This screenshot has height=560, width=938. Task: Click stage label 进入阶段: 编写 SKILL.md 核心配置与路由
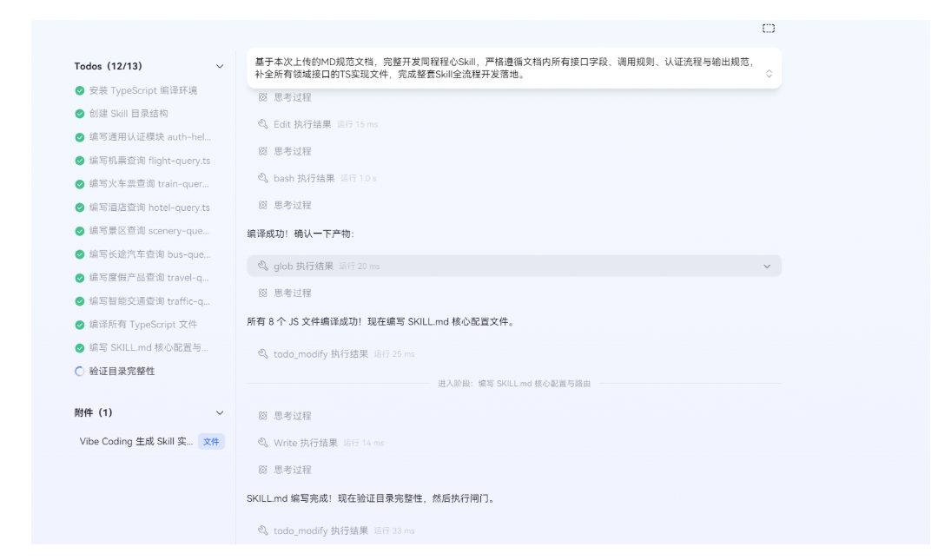pos(514,384)
